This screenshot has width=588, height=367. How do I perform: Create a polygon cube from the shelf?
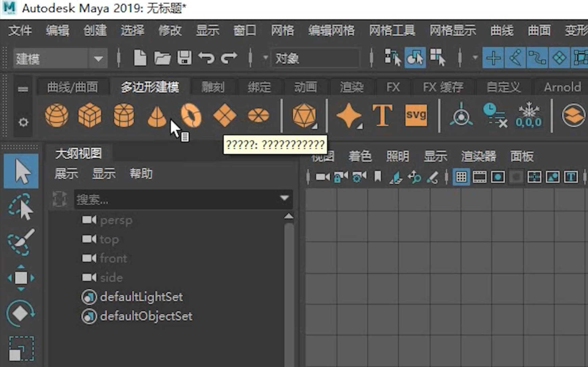(90, 116)
